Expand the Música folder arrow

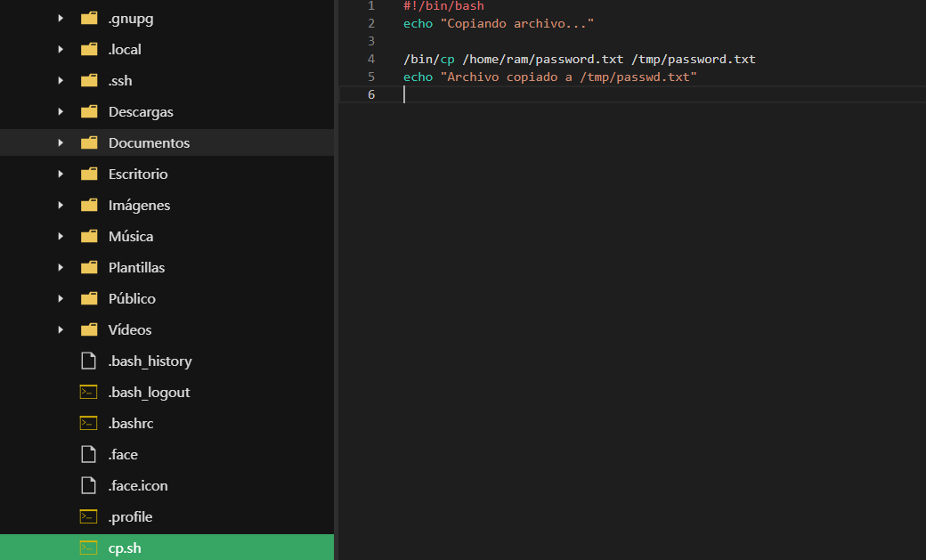click(x=61, y=236)
